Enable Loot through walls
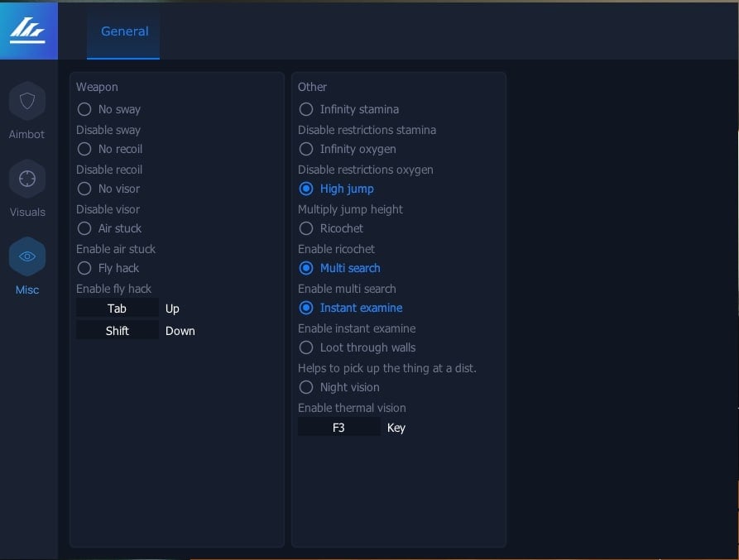This screenshot has width=739, height=560. (306, 347)
